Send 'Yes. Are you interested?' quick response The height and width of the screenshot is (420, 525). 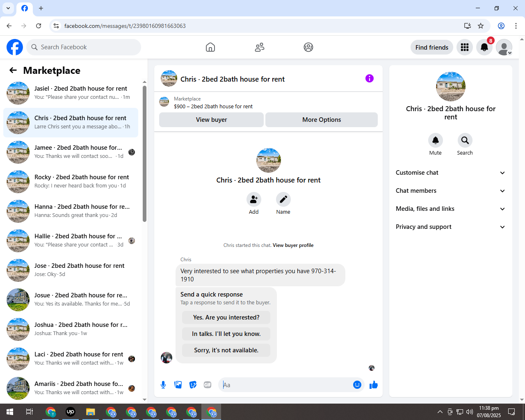226,317
